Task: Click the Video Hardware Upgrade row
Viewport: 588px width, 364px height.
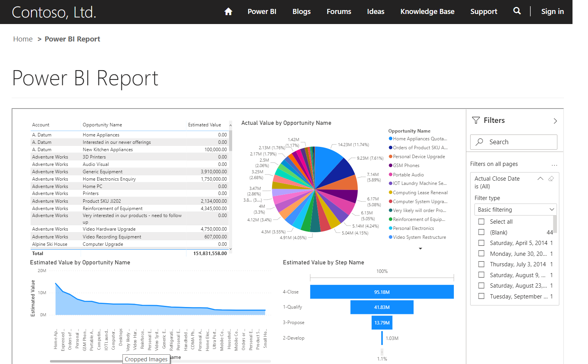Action: 129,229
